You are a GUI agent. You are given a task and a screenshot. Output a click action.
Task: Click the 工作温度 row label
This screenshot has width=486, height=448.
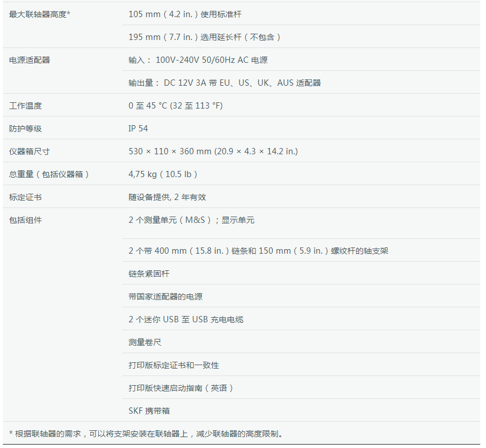[x=26, y=105]
